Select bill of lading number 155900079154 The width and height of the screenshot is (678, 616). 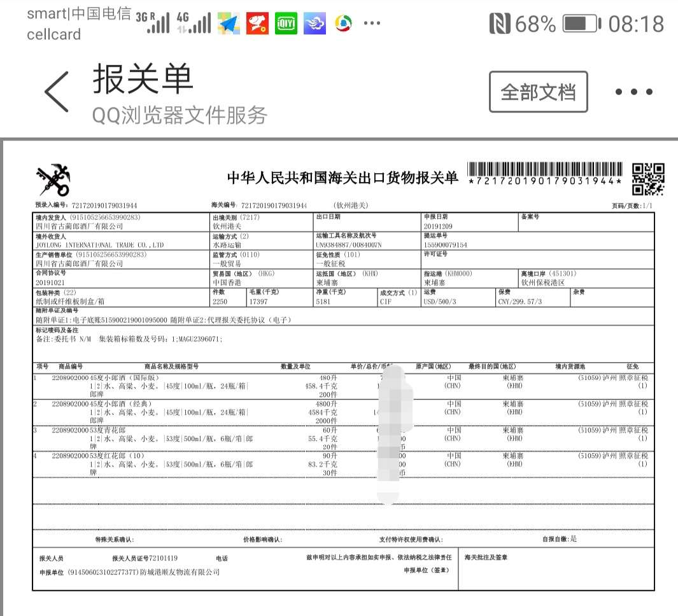tap(446, 245)
